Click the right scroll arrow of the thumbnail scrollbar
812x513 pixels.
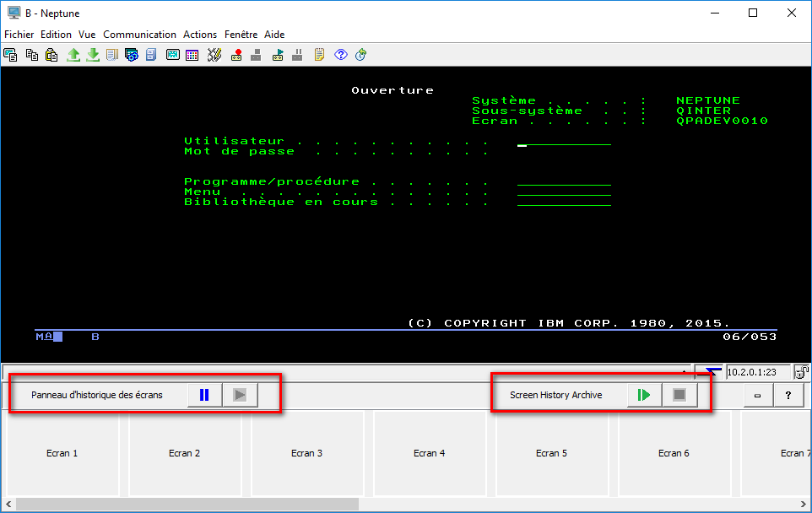804,504
